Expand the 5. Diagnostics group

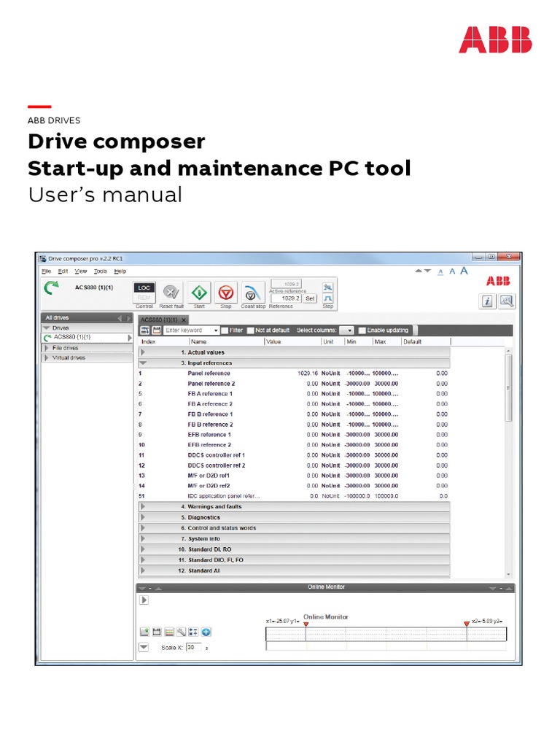(x=143, y=517)
